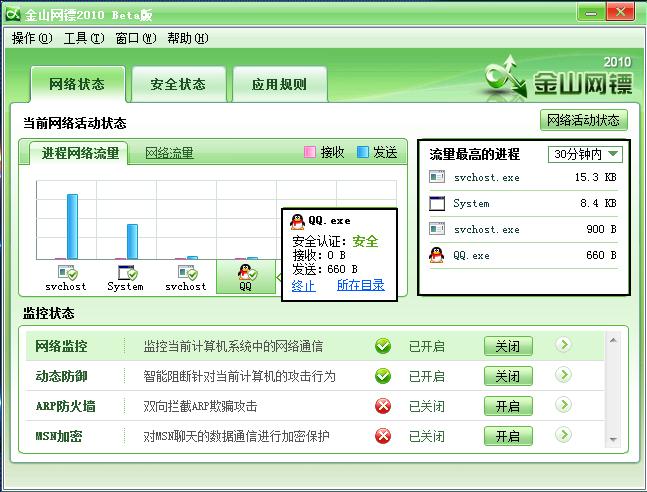Click the svchost.exe icon in the 900 B row

coord(437,229)
